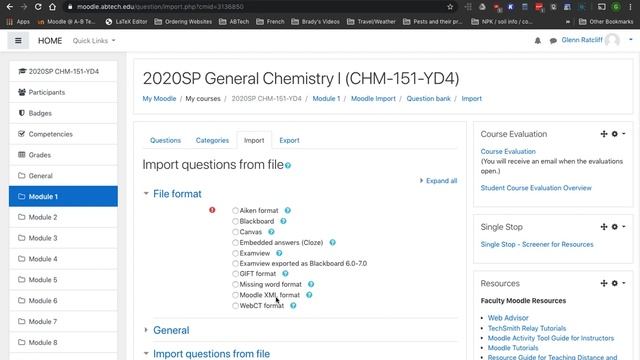Open the hamburger navigation drawer menu

18,40
